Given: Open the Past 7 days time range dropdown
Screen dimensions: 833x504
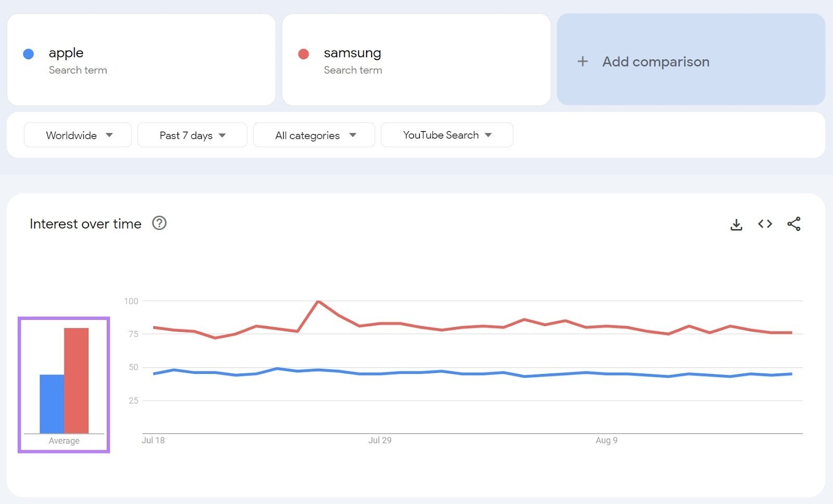Looking at the screenshot, I should point(192,135).
